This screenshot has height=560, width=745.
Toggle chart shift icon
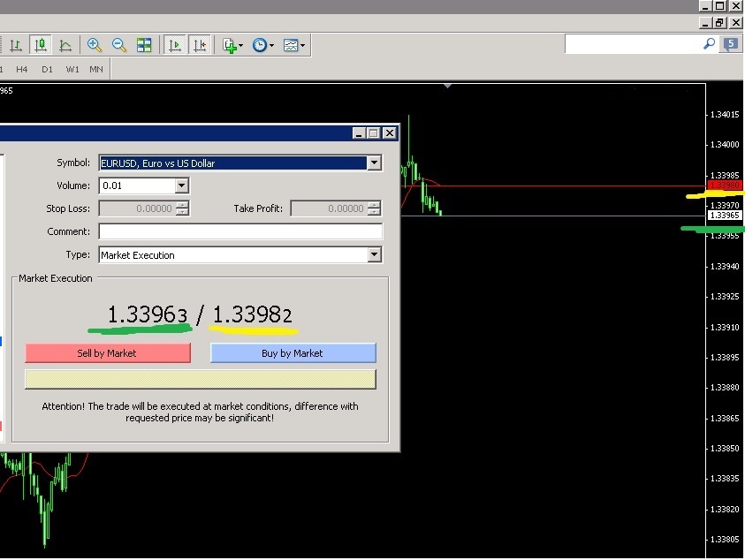pos(200,45)
